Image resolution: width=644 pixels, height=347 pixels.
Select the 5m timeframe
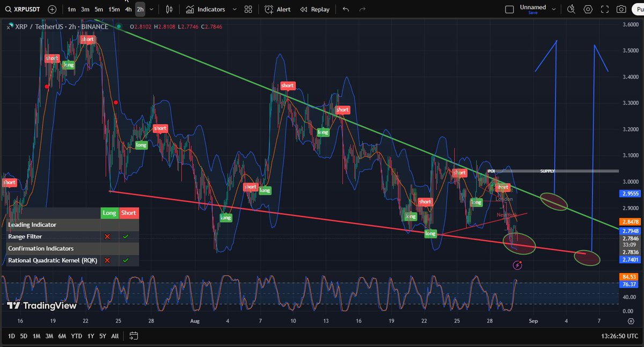pyautogui.click(x=99, y=9)
